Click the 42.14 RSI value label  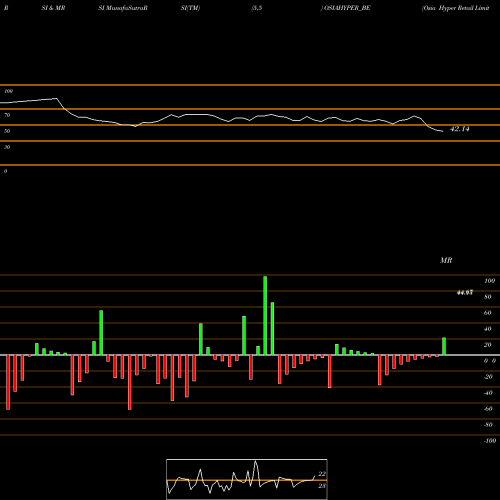click(x=460, y=129)
